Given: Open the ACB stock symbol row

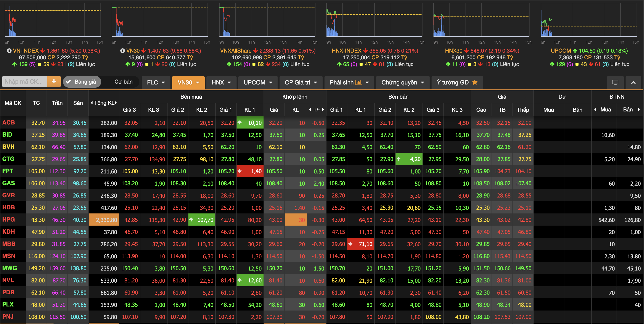Looking at the screenshot, I should pos(9,123).
